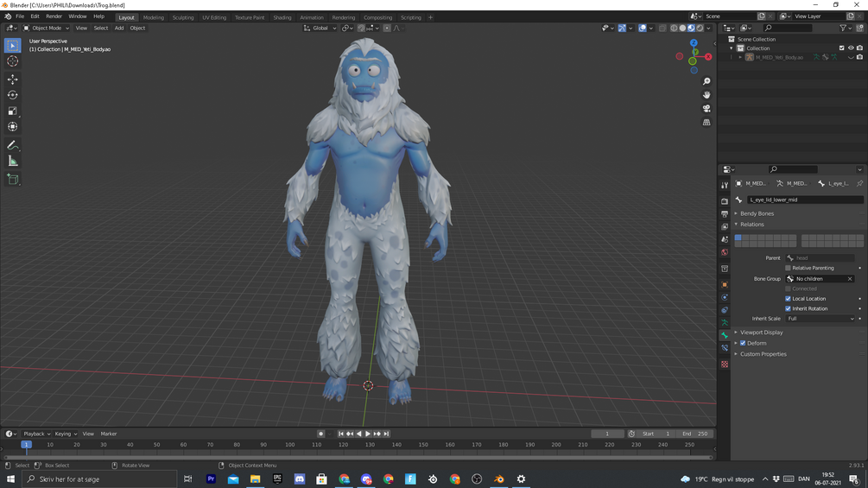Open the Object Data armature properties tab
Screen dimensions: 868x488
coord(725,322)
